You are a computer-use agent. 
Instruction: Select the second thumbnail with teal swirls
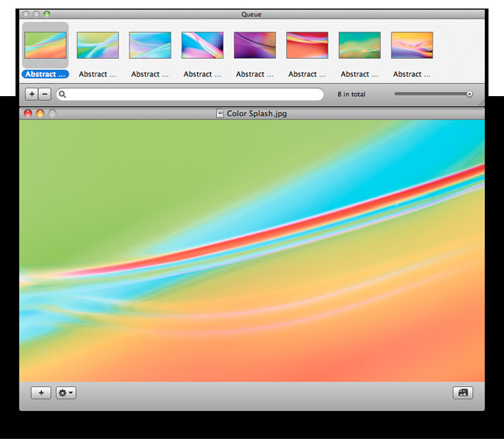(98, 45)
